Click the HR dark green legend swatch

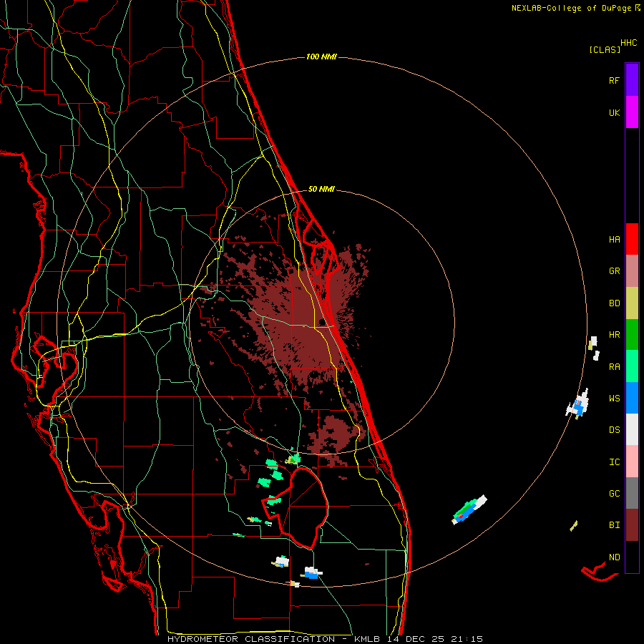click(632, 335)
